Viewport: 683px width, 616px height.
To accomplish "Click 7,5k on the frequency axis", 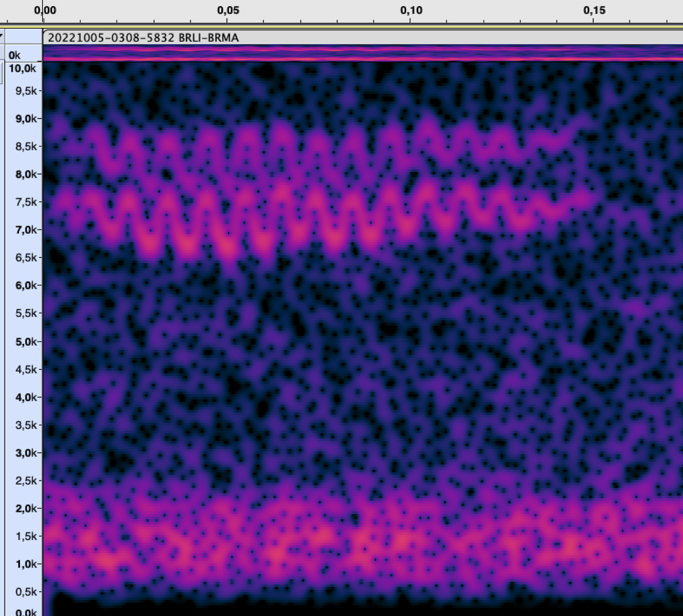I will (x=25, y=202).
